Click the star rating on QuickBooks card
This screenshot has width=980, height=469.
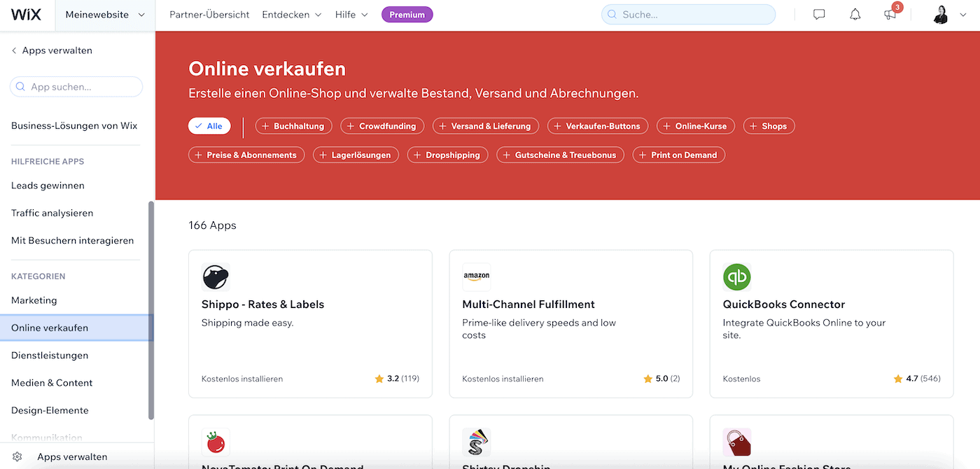pyautogui.click(x=917, y=379)
